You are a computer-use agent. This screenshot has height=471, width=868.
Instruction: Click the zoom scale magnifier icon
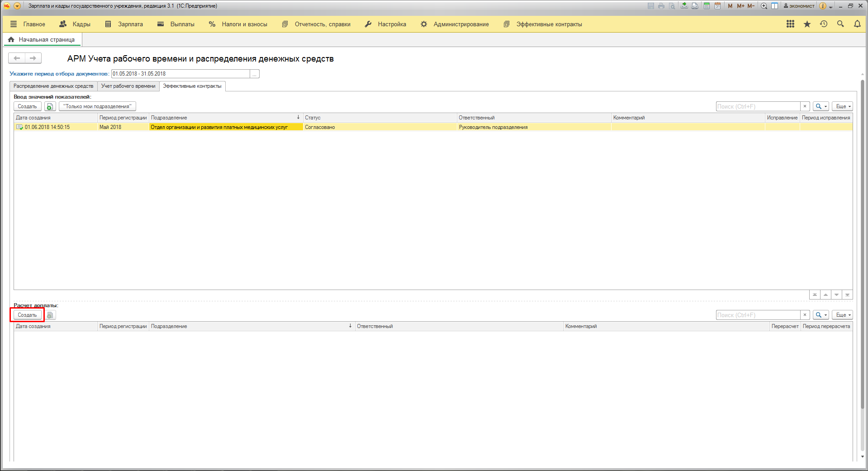click(764, 6)
